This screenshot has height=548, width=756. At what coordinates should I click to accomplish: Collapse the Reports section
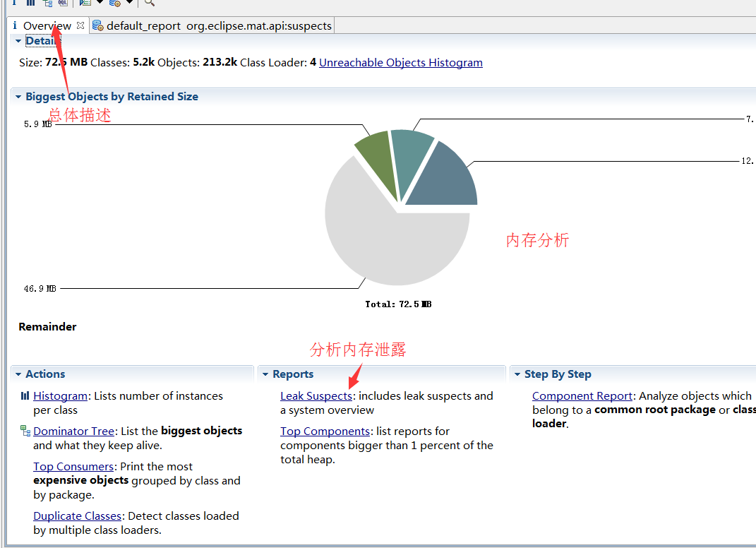pos(265,374)
